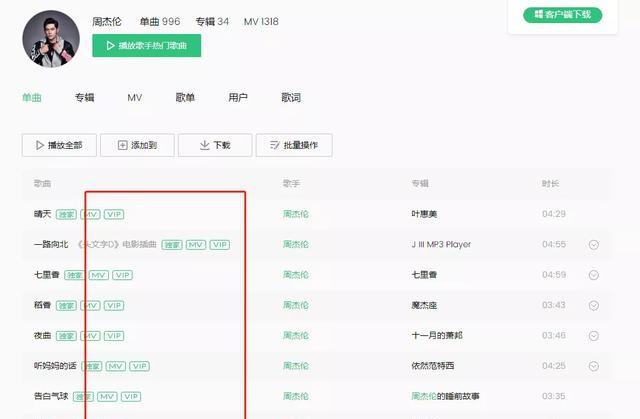Image resolution: width=640 pixels, height=419 pixels.
Task: Click the 下载 button
Action: point(215,145)
